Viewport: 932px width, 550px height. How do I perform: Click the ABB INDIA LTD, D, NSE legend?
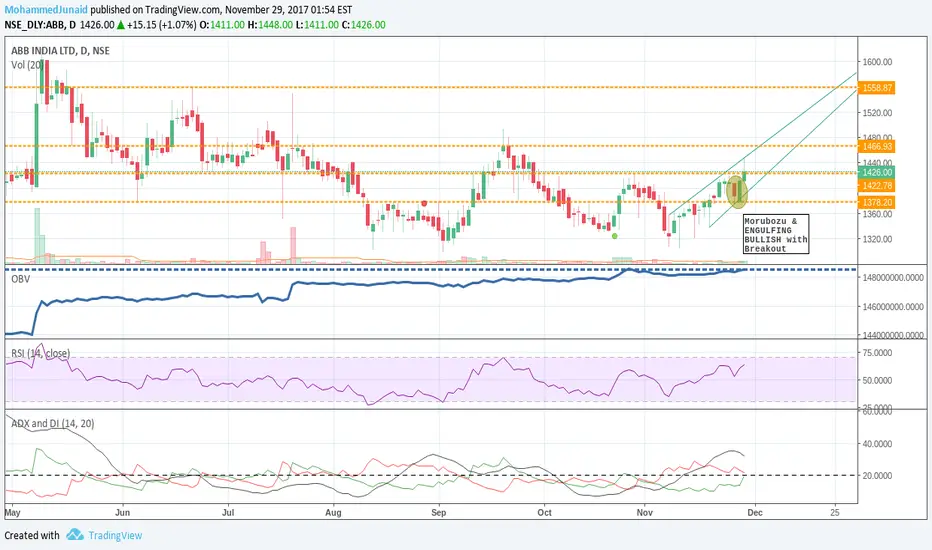(60, 51)
